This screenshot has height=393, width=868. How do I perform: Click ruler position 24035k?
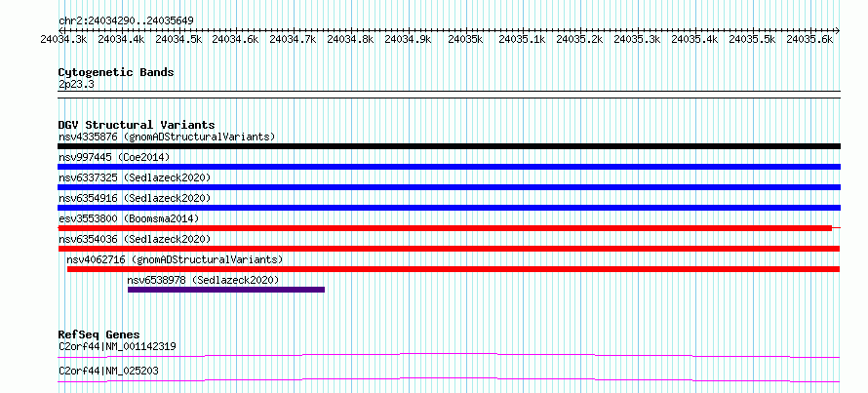coord(465,39)
